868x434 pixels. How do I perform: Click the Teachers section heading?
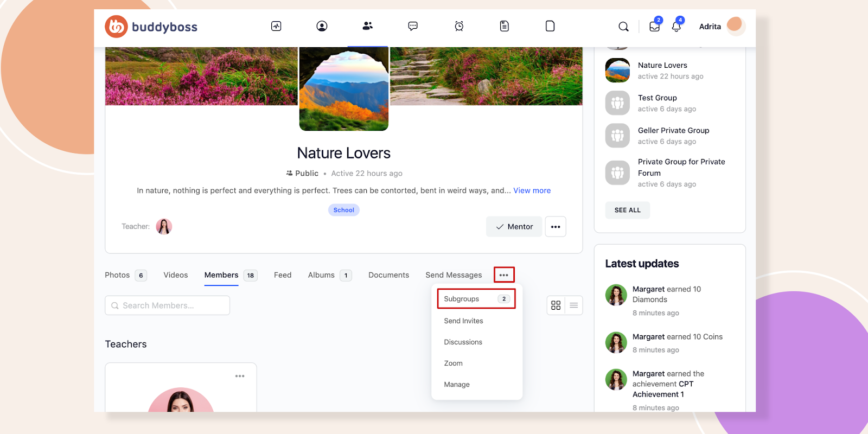click(x=126, y=344)
